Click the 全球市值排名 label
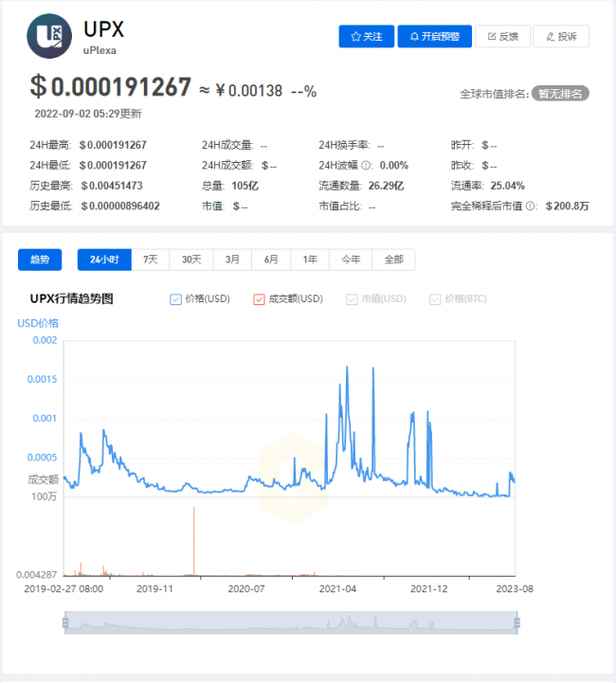 tap(494, 94)
